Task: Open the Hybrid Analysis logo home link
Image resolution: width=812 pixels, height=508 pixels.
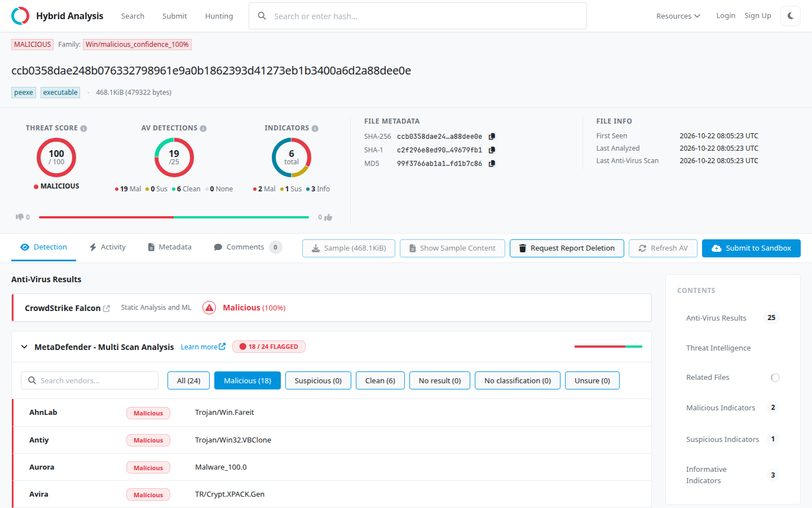Action: point(58,16)
